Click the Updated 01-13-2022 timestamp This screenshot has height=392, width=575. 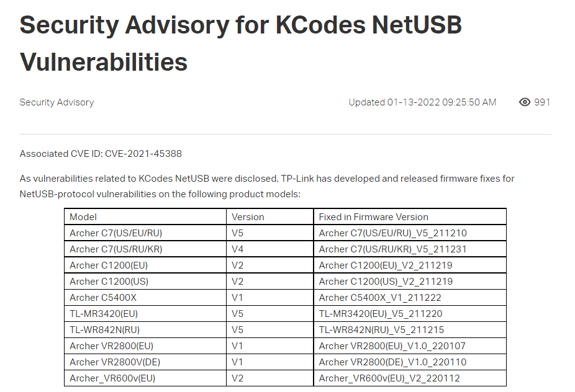pos(422,102)
